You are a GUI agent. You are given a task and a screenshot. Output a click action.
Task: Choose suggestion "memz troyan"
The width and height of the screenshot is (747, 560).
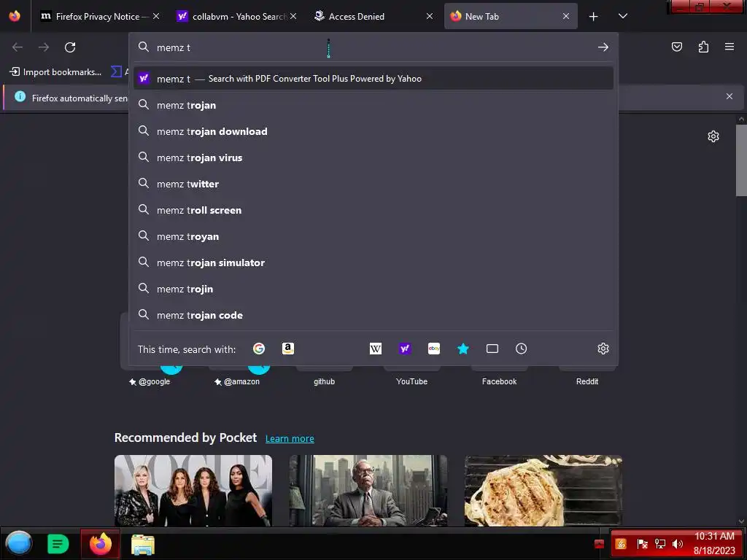[x=373, y=236]
